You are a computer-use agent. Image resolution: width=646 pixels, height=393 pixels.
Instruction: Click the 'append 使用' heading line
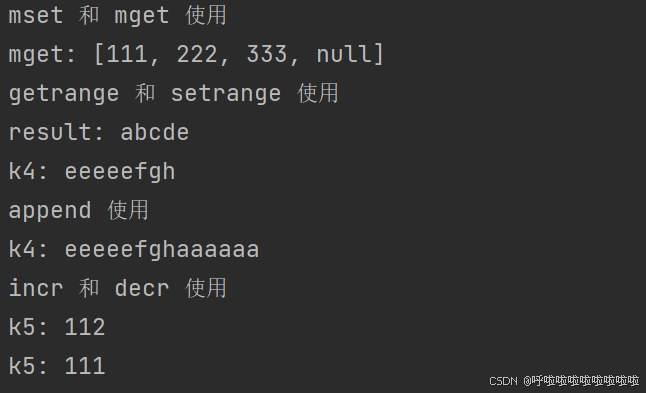[78, 210]
